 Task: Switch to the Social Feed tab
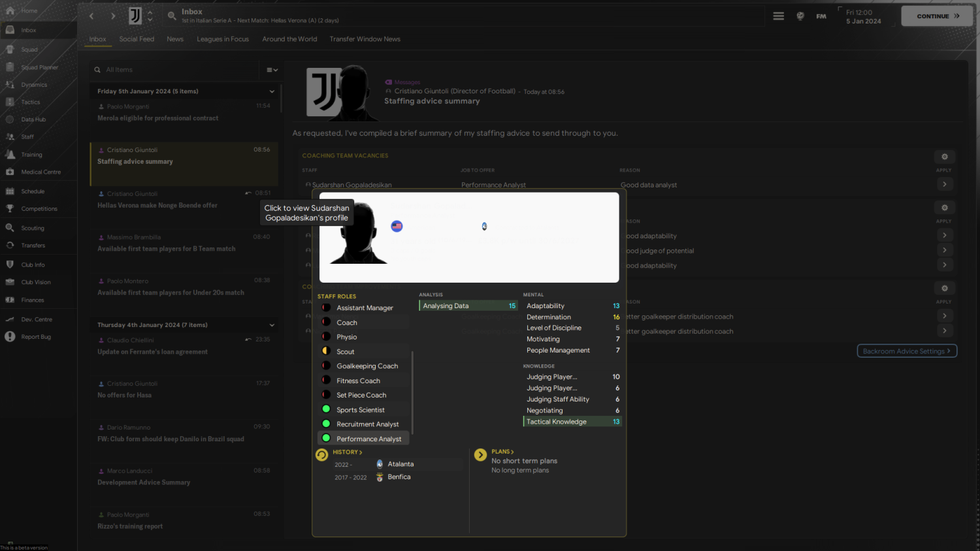(137, 39)
